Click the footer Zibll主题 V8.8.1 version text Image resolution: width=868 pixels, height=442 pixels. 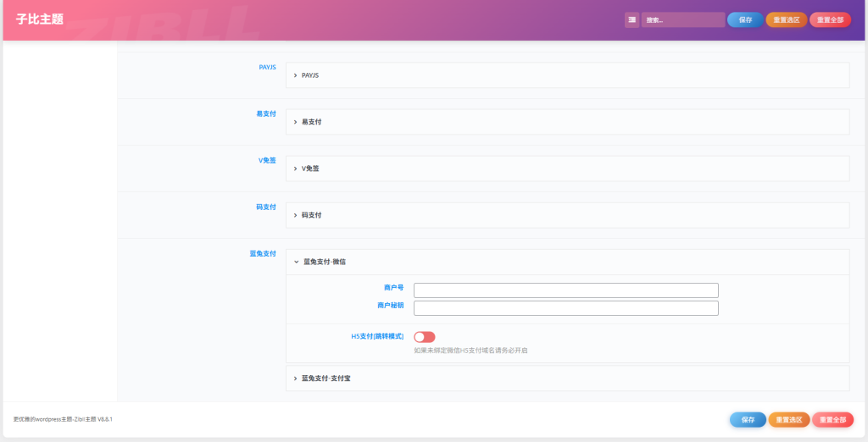(x=93, y=419)
